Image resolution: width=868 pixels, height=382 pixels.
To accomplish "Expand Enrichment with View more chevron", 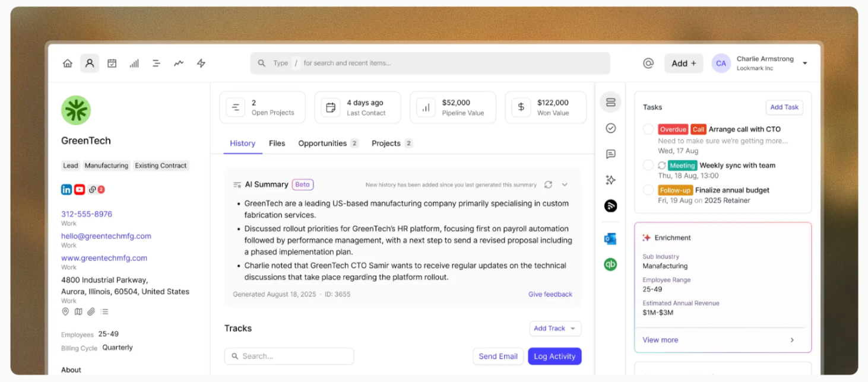I will (x=792, y=340).
